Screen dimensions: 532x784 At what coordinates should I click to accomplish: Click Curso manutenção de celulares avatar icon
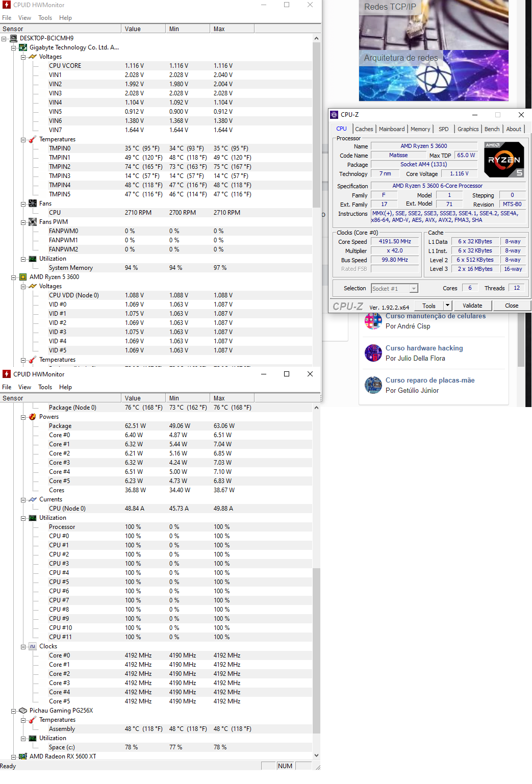coord(373,321)
